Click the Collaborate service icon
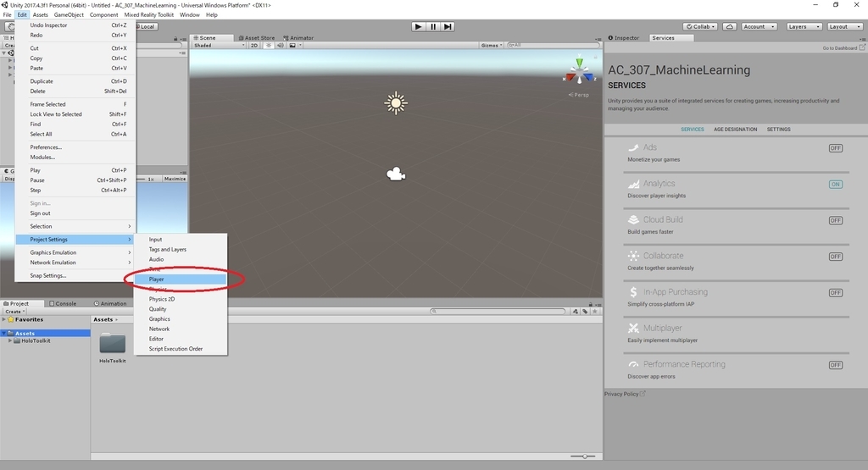The width and height of the screenshot is (868, 470). pos(633,256)
